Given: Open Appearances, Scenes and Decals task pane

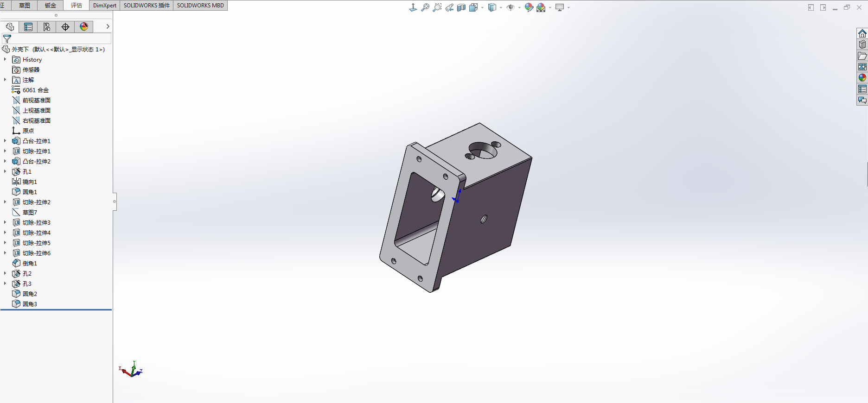Looking at the screenshot, I should (x=862, y=78).
